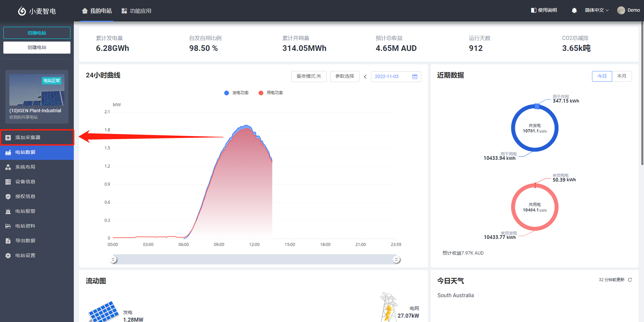Open 系统布局 from the sidebar
644x322 pixels.
point(25,167)
